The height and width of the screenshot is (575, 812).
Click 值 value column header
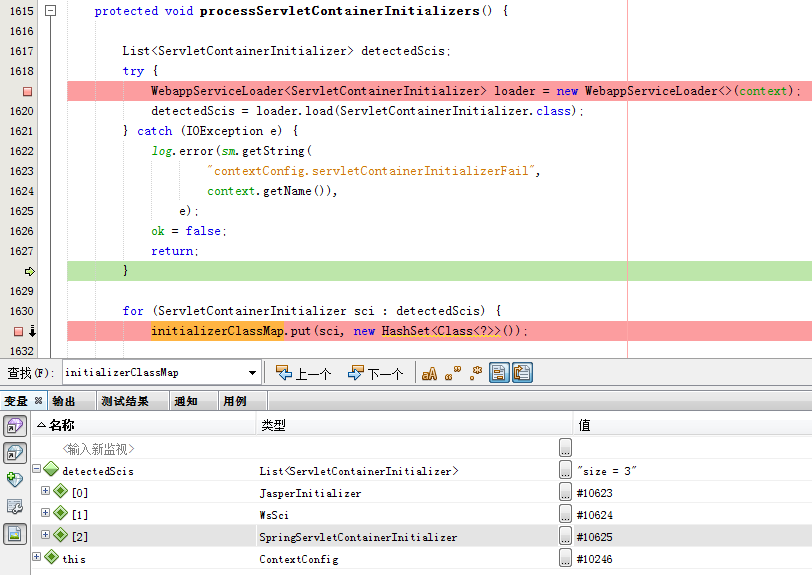[693, 425]
